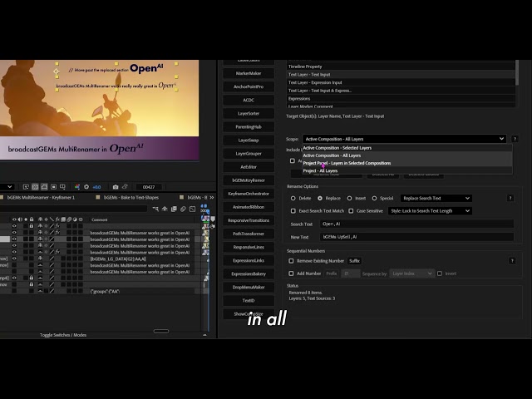532x399 pixels.
Task: Select the Special radio option
Action: tap(374, 198)
